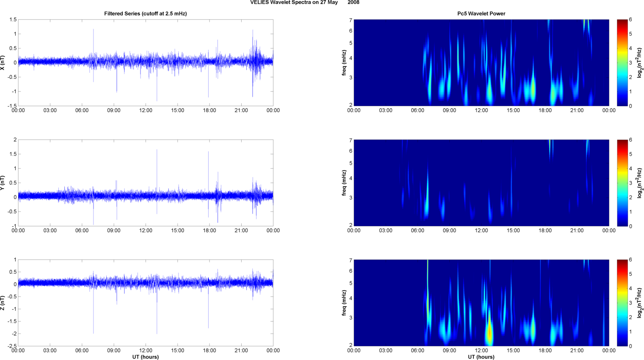Click the 1.5 tick on the X (nT) axis
This screenshot has height=360, width=644.
(x=13, y=20)
